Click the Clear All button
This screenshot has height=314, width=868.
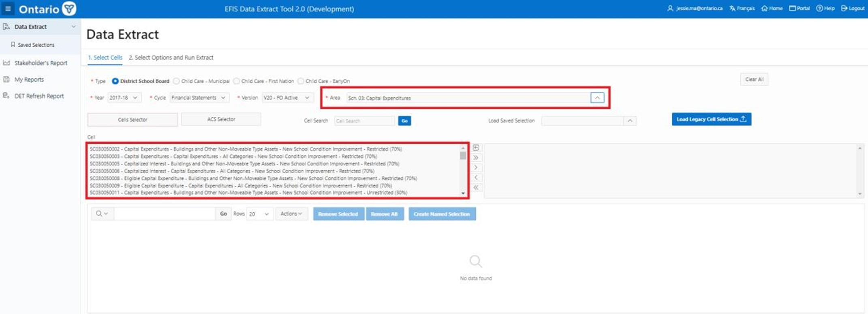point(754,80)
